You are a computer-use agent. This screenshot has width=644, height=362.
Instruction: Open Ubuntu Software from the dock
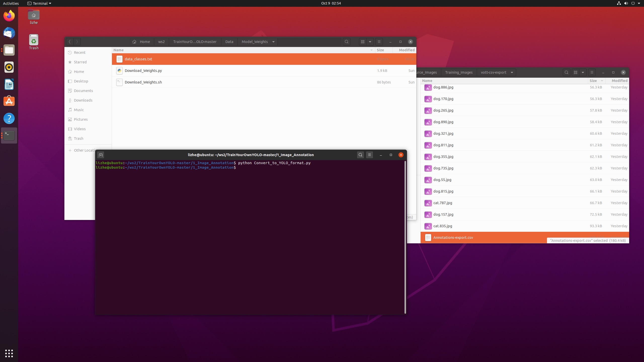[x=9, y=101]
